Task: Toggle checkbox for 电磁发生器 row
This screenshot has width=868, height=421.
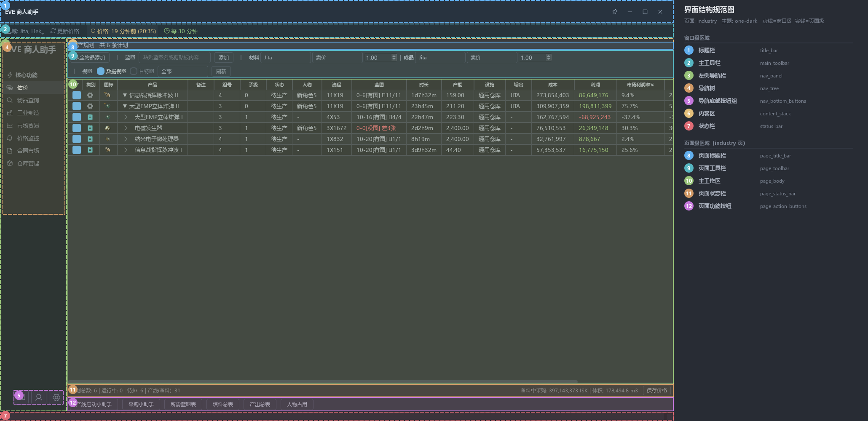Action: point(77,128)
